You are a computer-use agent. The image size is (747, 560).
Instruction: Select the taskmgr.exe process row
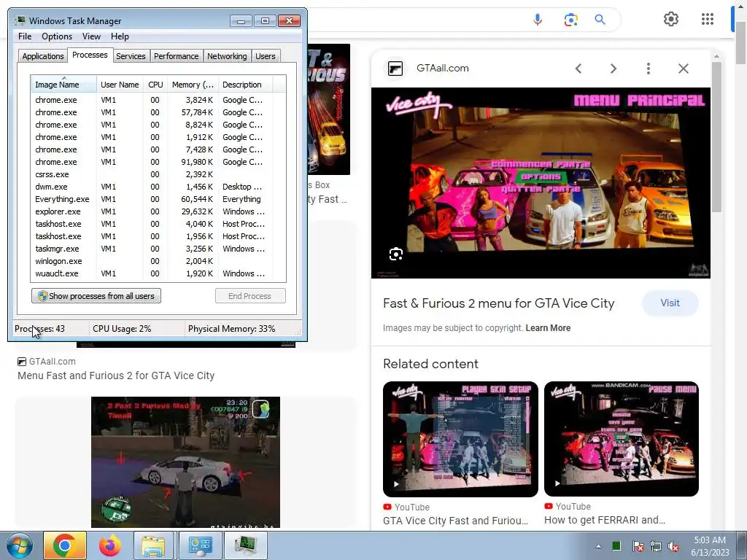coord(158,249)
